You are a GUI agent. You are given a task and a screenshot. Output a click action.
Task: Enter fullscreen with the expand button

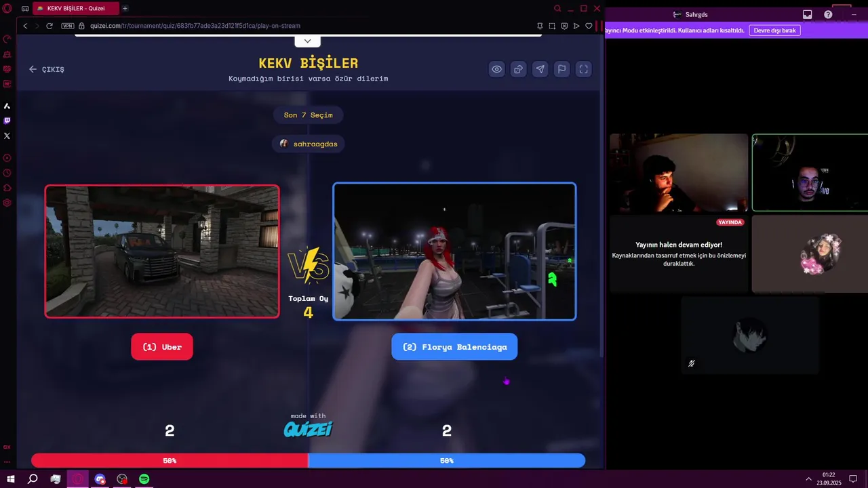coord(584,69)
